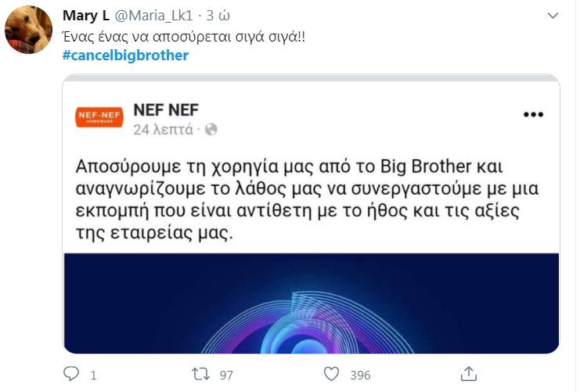Click the globe public visibility icon

click(x=211, y=129)
